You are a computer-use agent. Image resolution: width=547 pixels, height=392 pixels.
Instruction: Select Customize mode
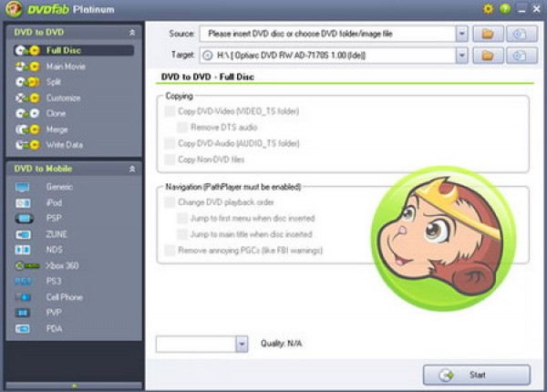(64, 98)
